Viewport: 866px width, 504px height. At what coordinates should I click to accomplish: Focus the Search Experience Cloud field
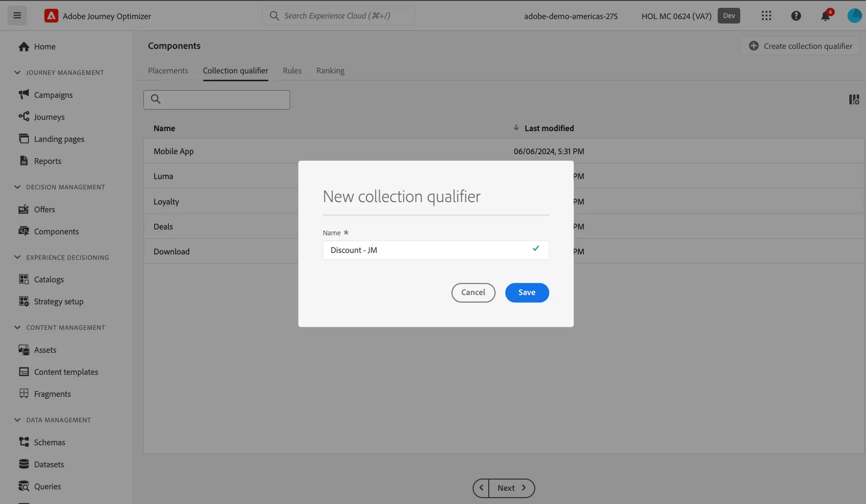click(339, 16)
